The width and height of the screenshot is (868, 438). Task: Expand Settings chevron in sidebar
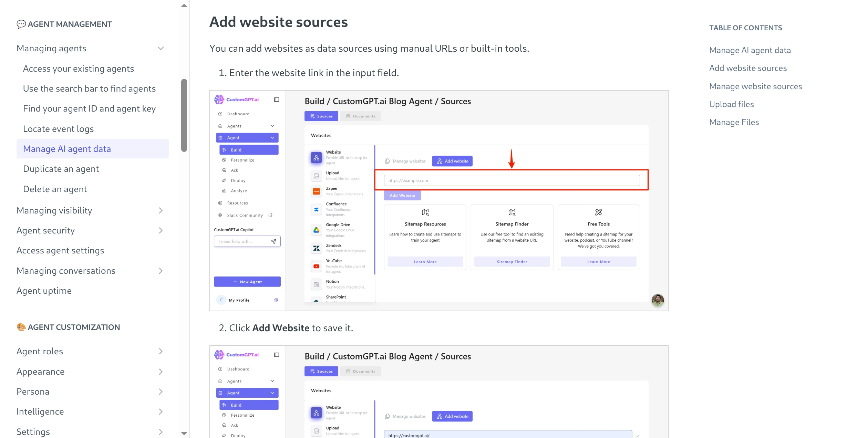click(161, 432)
